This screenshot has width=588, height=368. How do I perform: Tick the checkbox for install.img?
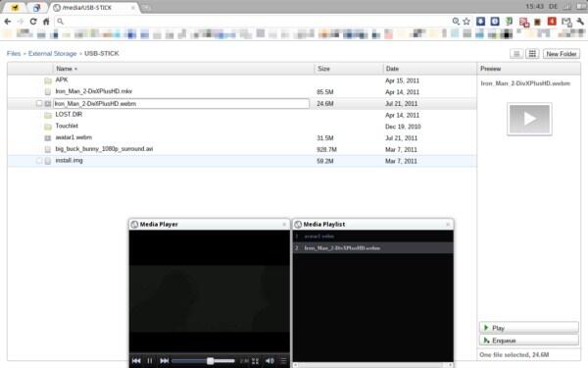point(39,161)
